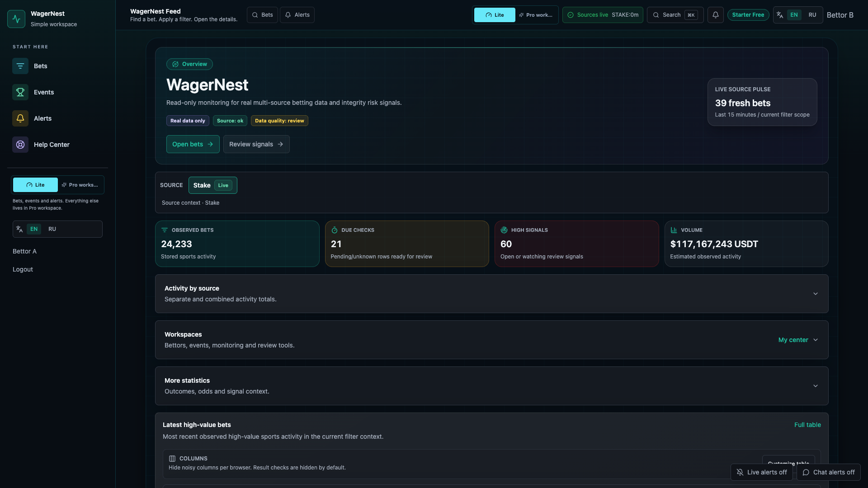The height and width of the screenshot is (488, 868).
Task: Click Logout in the sidebar
Action: coord(23,269)
